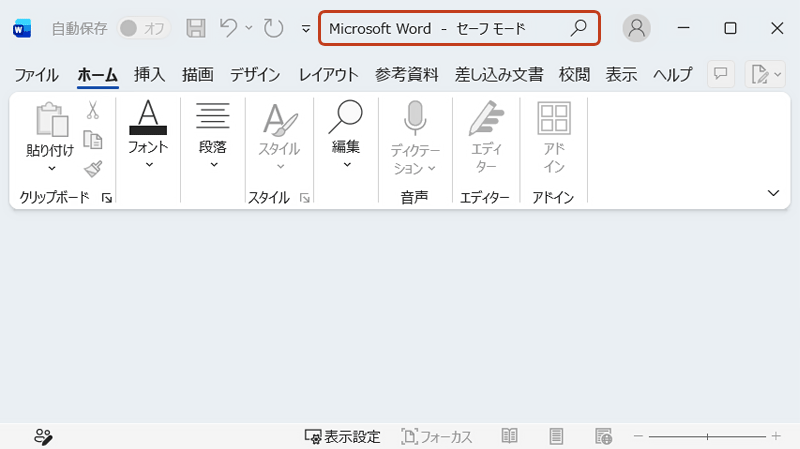Open the クリップボード dialog launcher
The width and height of the screenshot is (800, 449).
[107, 198]
